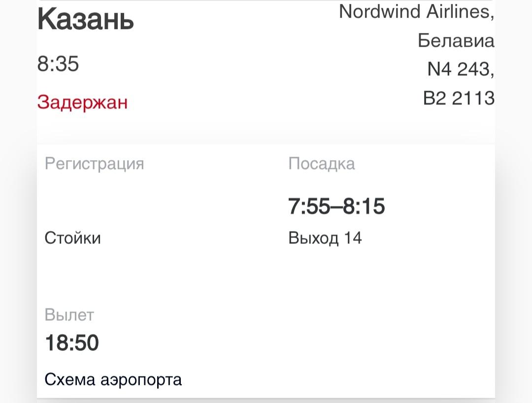Screen dimensions: 532x403
Task: Click the Выход gate label
Action: [x=313, y=238]
